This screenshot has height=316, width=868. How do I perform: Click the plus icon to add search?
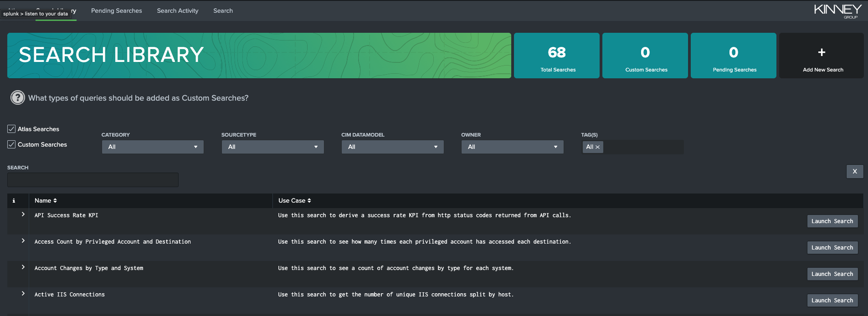tap(822, 52)
